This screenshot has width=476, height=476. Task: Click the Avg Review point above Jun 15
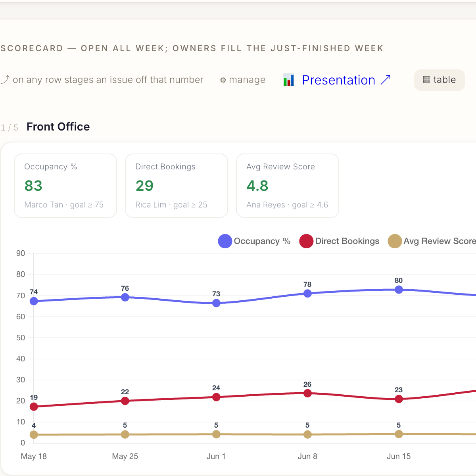tap(399, 434)
